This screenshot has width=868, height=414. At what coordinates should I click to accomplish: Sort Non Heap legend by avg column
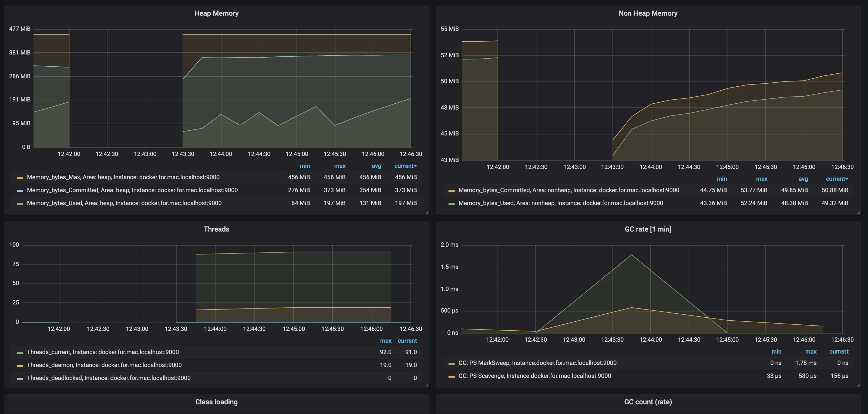pos(803,179)
